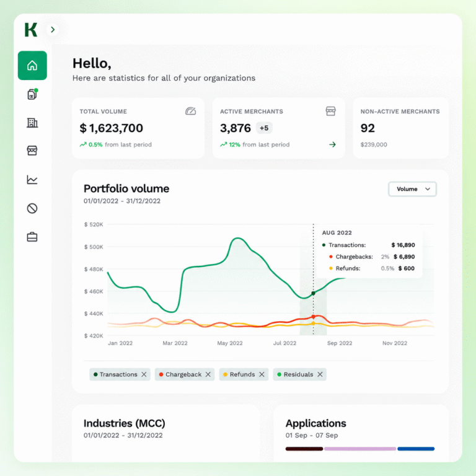Toggle the Residuals series chip
Screen dimensions: 476x476
[x=299, y=374]
